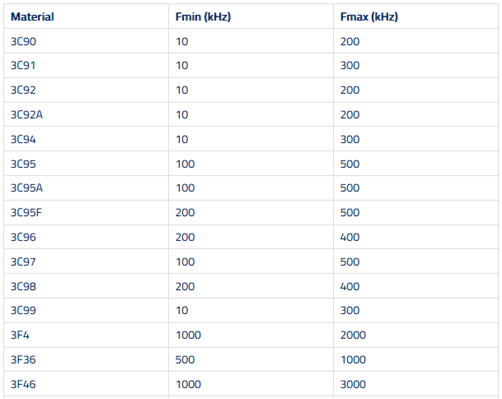This screenshot has width=502, height=399.
Task: Click the Material column header
Action: pos(32,17)
